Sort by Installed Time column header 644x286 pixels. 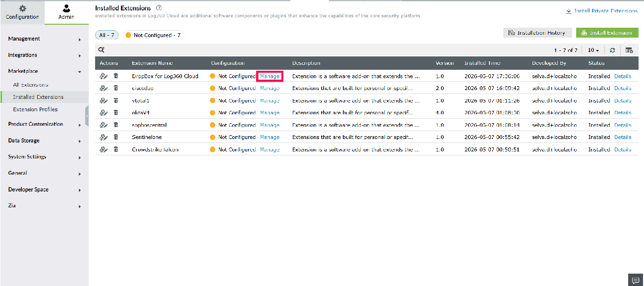(x=482, y=63)
